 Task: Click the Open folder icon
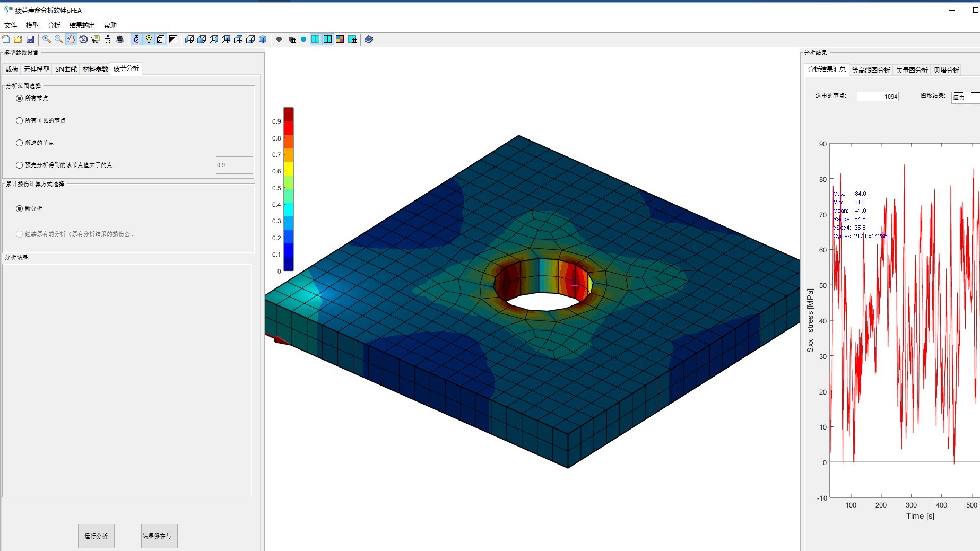18,39
